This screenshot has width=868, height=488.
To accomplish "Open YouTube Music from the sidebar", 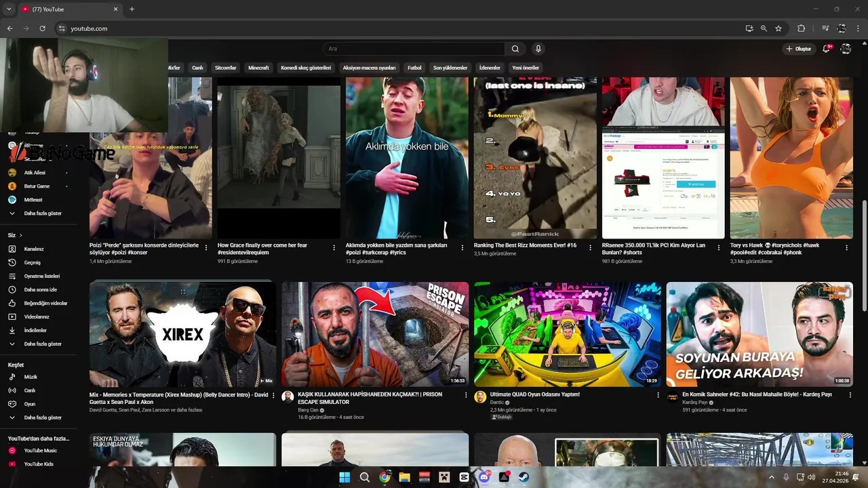I will [41, 451].
